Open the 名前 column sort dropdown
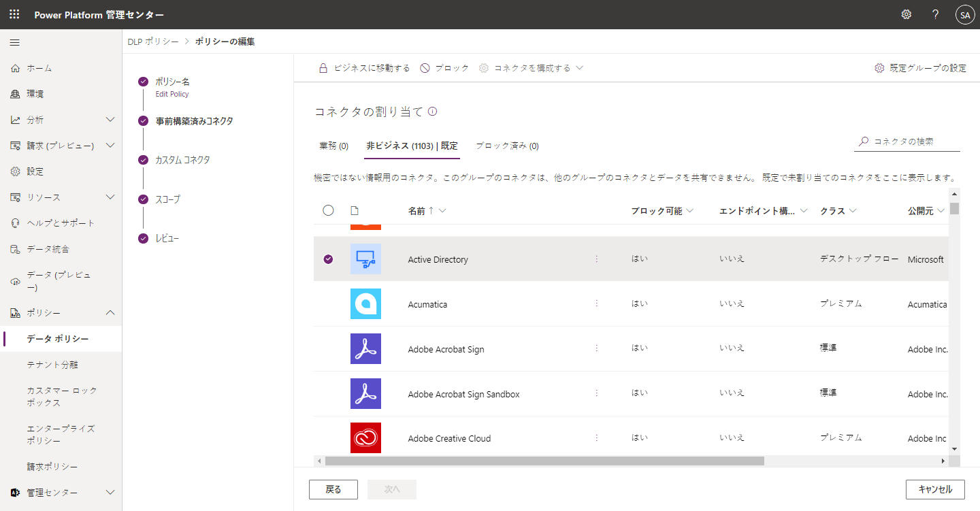The height and width of the screenshot is (511, 980). (x=443, y=211)
